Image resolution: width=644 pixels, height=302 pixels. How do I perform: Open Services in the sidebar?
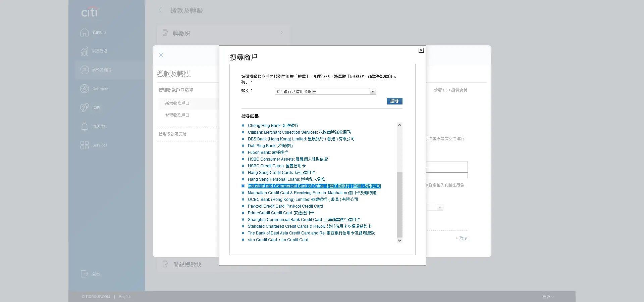[x=100, y=145]
